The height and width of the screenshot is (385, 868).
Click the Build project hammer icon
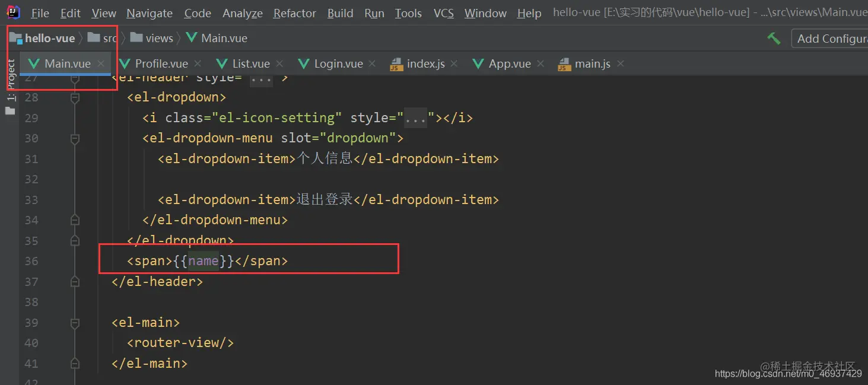tap(774, 39)
